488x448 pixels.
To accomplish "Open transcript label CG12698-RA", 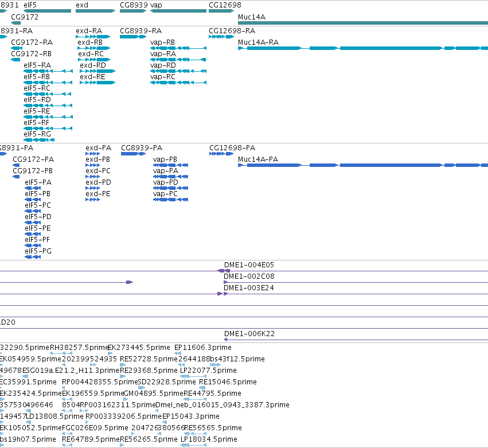I will click(232, 30).
